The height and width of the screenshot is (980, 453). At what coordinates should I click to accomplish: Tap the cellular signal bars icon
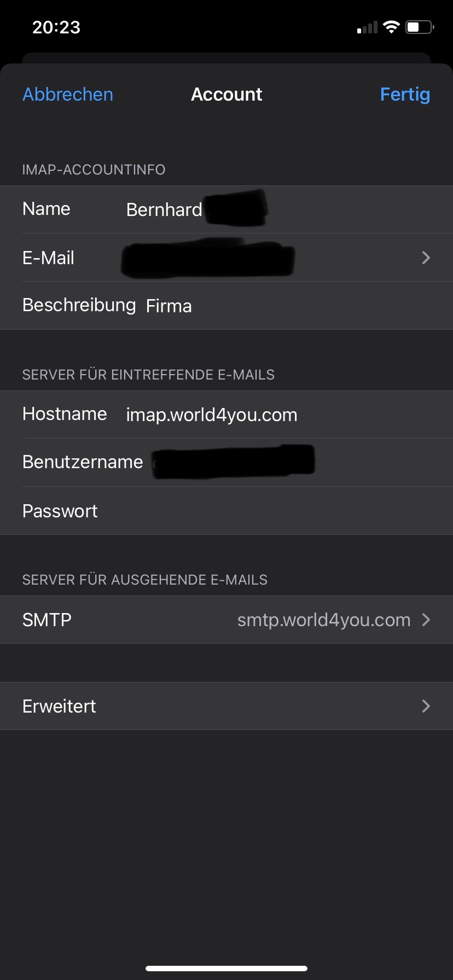click(368, 27)
